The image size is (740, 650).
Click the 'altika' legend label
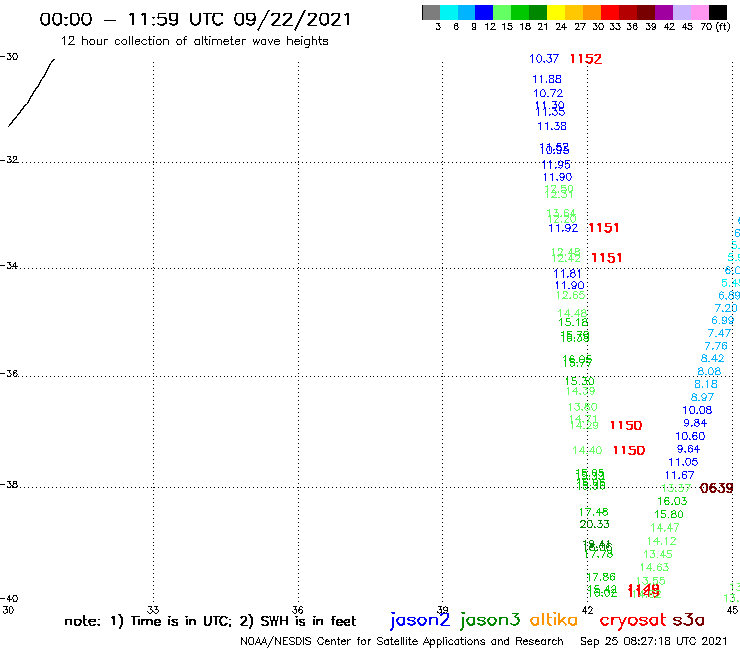click(x=554, y=620)
